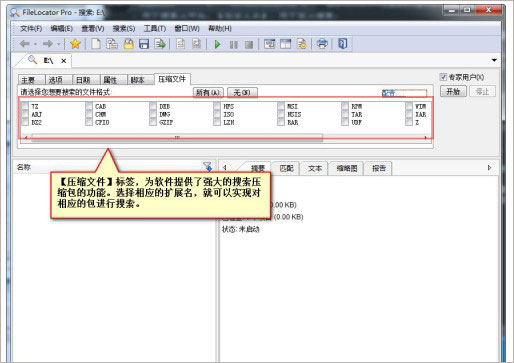Open the tab list dropdown arrow at right
This screenshot has height=363, width=514.
pyautogui.click(x=494, y=60)
